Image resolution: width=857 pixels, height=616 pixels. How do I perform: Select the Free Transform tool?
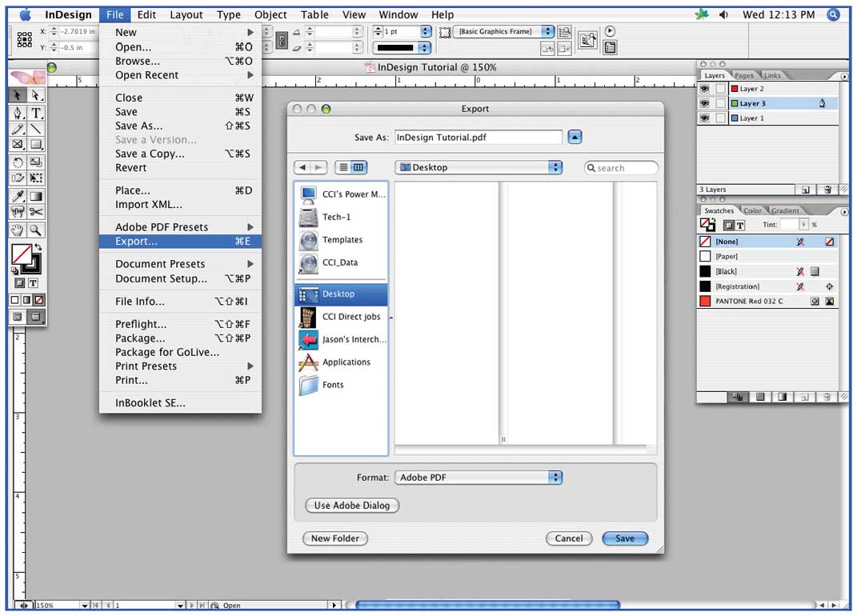point(35,178)
